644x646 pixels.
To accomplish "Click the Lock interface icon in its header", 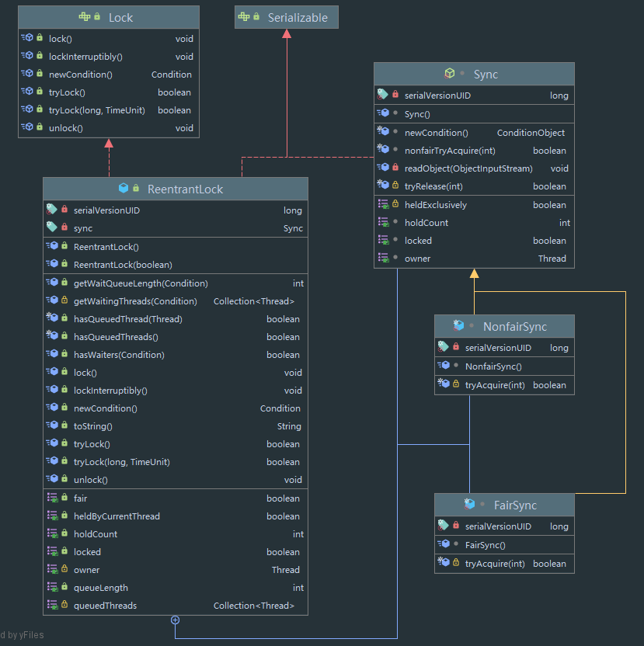I will [x=84, y=17].
